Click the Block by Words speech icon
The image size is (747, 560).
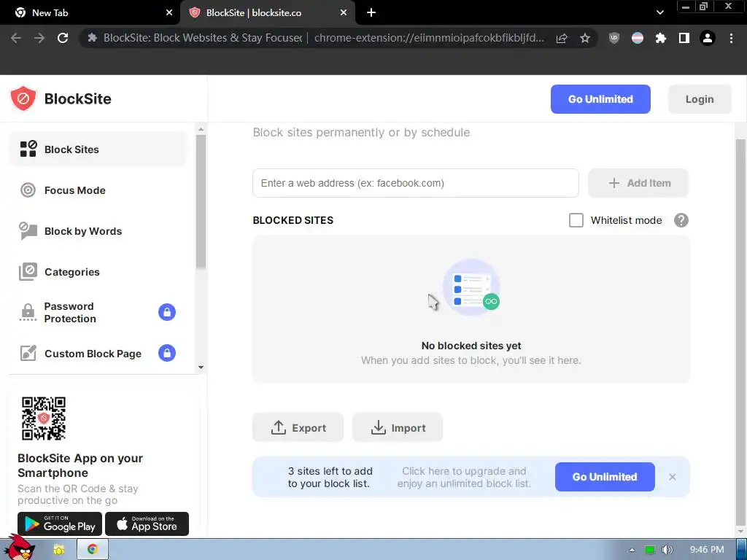(28, 231)
